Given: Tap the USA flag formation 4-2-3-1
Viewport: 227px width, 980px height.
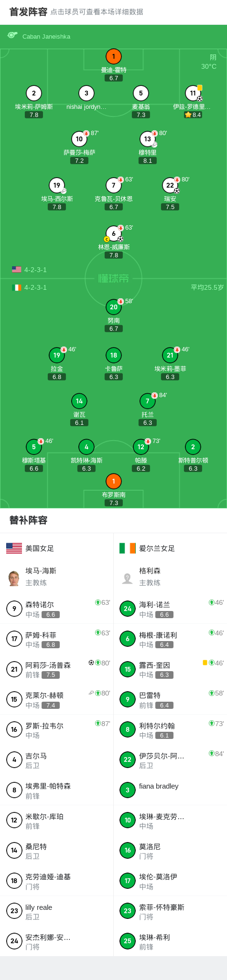Looking at the screenshot, I should (x=30, y=270).
